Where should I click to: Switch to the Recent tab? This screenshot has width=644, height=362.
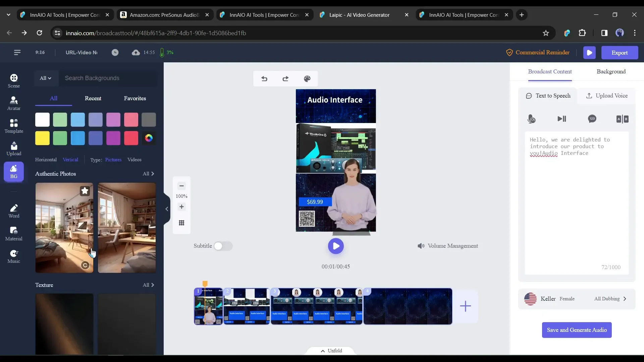coord(93,98)
